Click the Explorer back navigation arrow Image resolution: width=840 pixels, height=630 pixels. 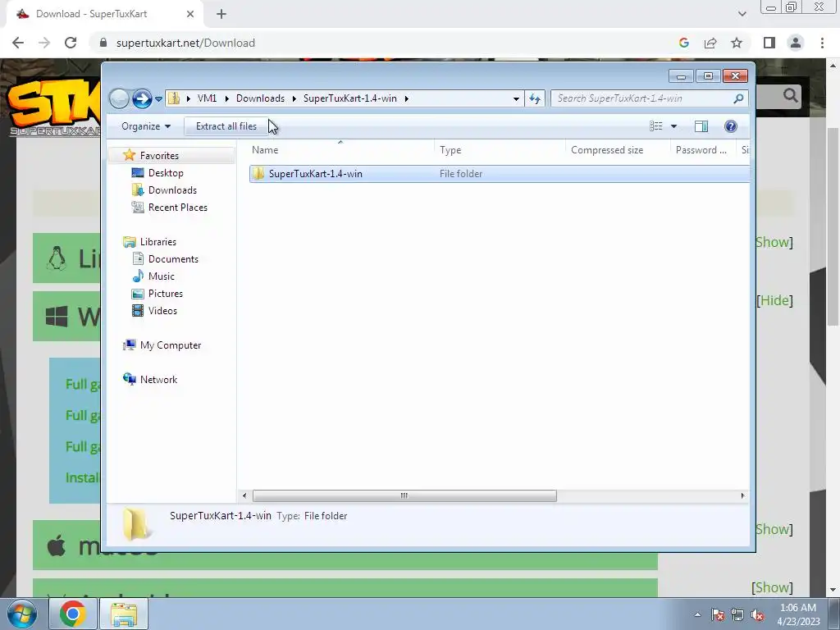119,98
